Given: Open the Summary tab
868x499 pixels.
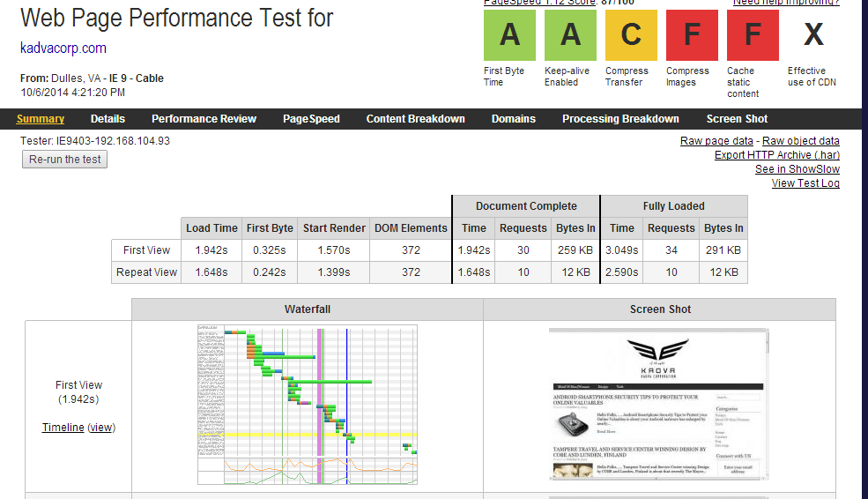Looking at the screenshot, I should tap(41, 118).
